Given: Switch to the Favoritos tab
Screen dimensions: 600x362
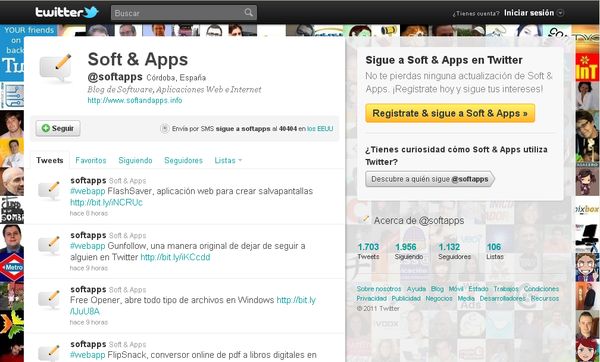Looking at the screenshot, I should (x=91, y=160).
